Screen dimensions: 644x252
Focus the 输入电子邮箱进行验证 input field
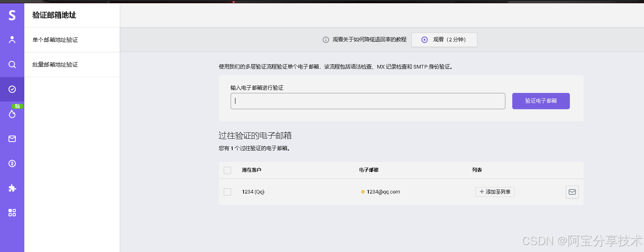tap(368, 101)
